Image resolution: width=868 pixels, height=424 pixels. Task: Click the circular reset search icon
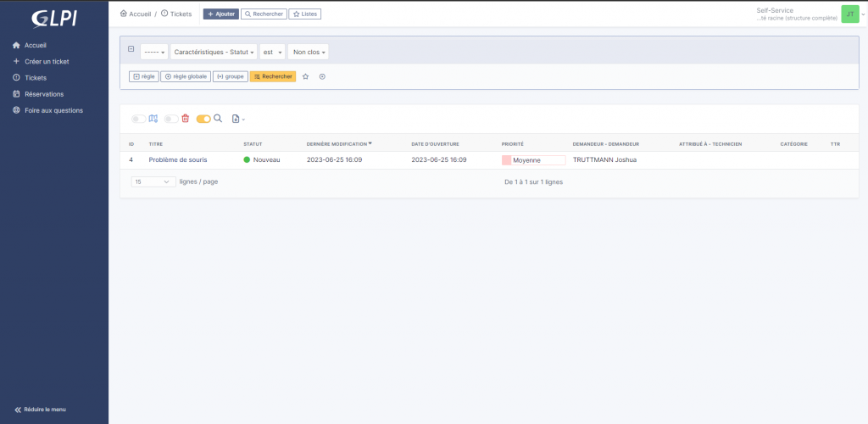point(322,76)
